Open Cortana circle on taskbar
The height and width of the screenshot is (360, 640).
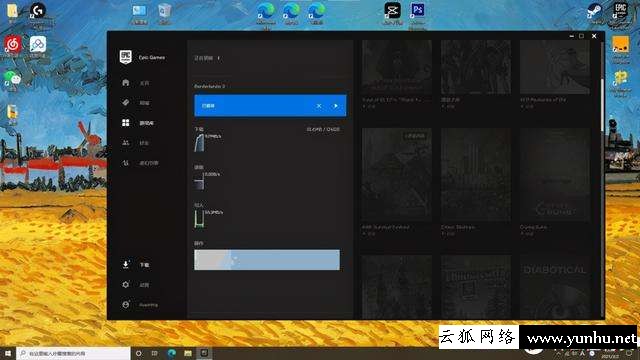click(x=138, y=353)
